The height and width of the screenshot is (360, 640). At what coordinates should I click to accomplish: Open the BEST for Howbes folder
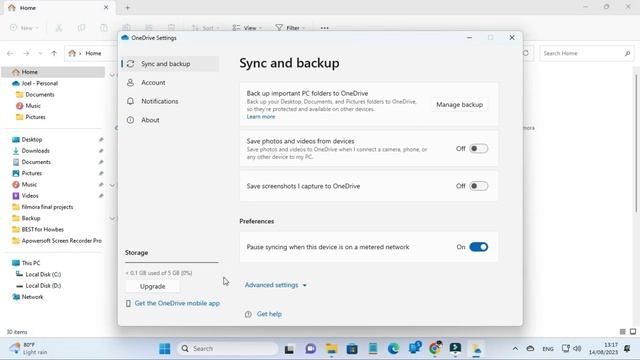(x=42, y=229)
